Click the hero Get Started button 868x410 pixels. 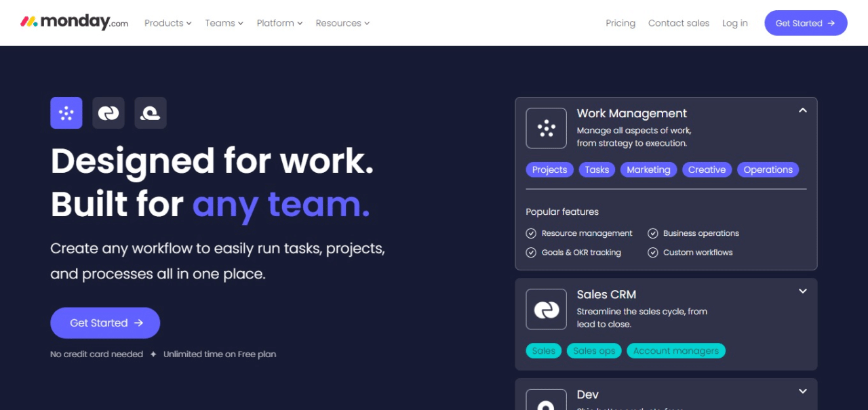[105, 323]
